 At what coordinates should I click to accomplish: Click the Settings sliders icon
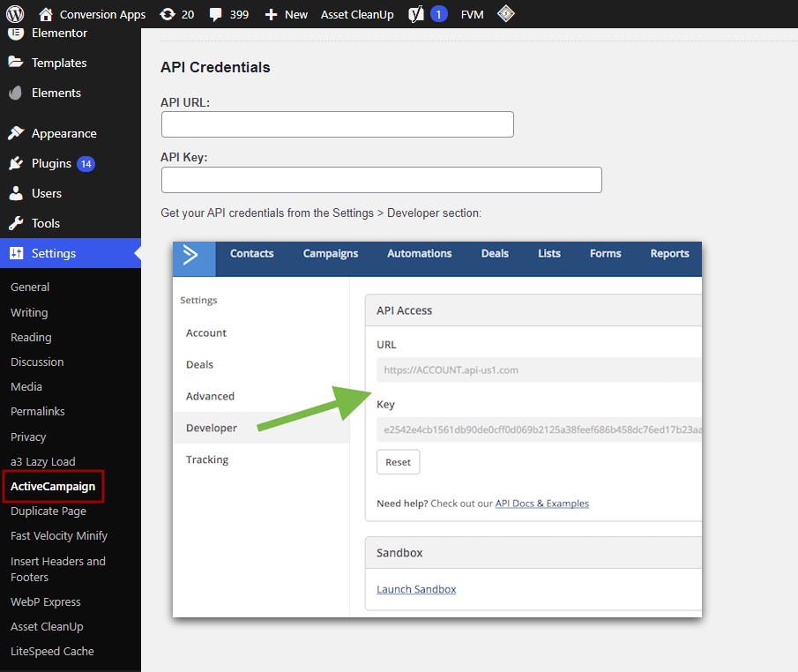pos(16,253)
